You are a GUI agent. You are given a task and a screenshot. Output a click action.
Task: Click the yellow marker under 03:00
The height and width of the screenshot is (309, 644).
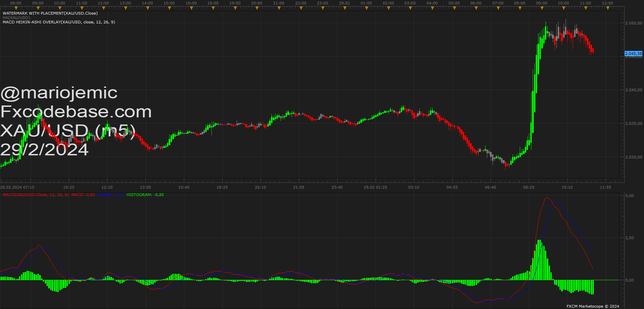tap(410, 8)
